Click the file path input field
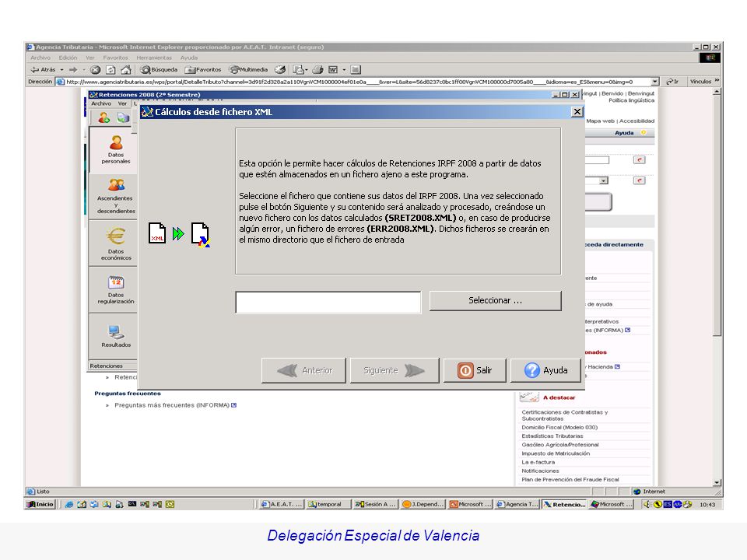 coord(328,303)
